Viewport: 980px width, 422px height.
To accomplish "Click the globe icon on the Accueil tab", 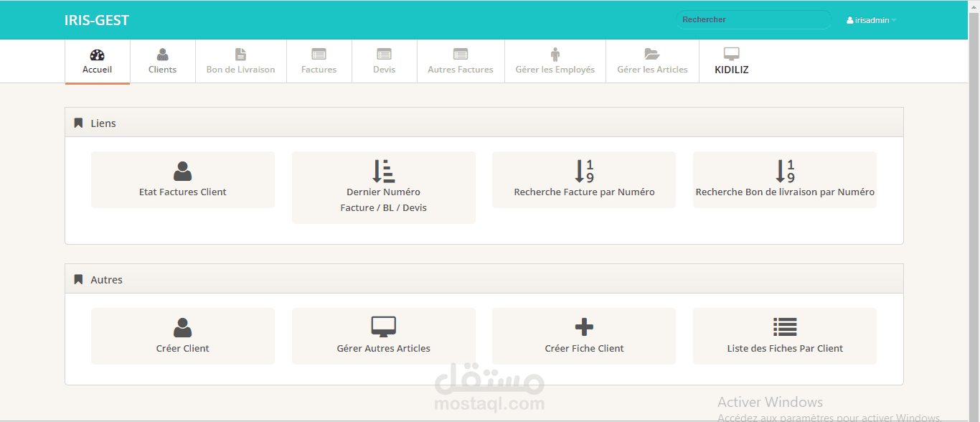I will point(97,54).
